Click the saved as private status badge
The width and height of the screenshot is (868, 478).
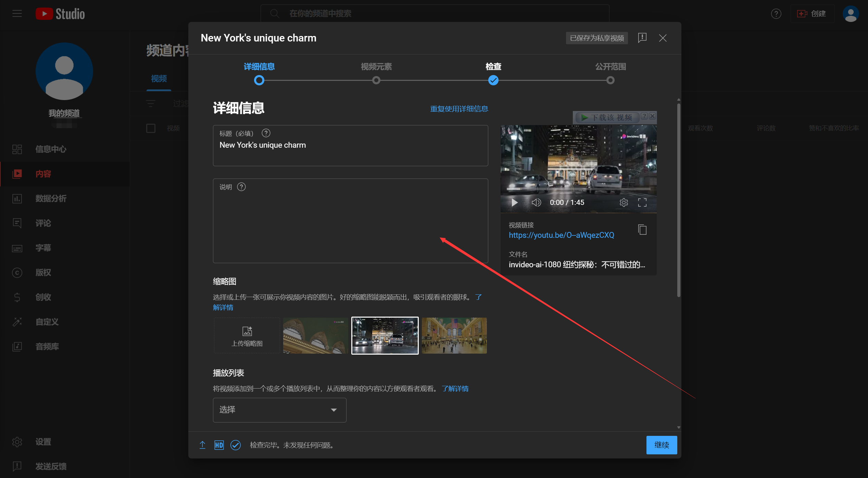click(x=597, y=38)
